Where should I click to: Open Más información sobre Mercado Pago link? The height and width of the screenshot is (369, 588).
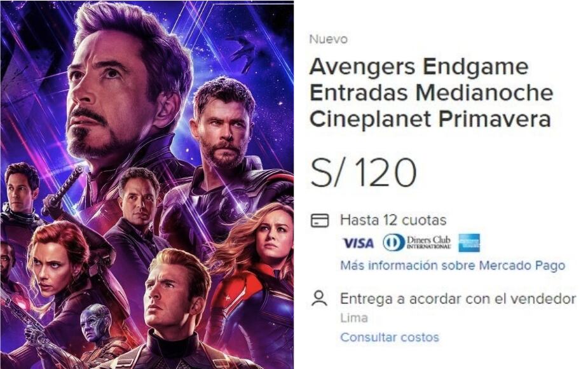tap(453, 266)
